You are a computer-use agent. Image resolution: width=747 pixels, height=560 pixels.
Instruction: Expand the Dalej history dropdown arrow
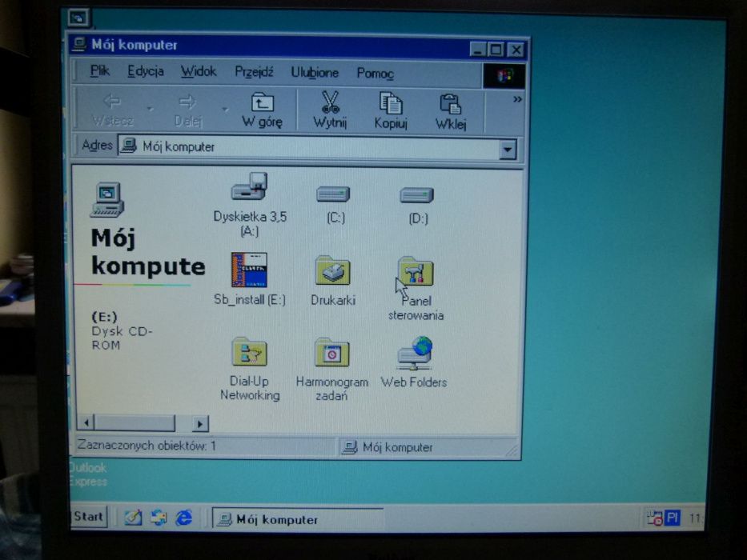click(225, 110)
